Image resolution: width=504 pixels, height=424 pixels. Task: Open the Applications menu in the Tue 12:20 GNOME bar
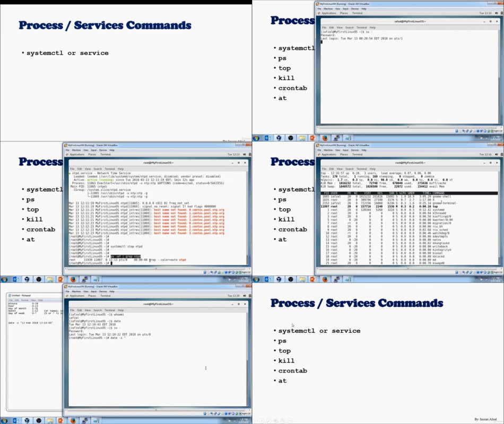click(77, 296)
